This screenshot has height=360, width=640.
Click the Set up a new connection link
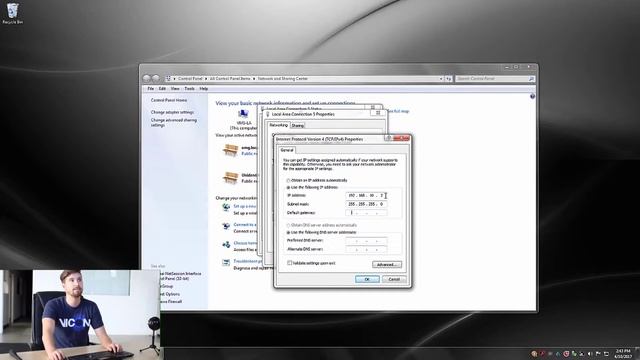(245, 206)
